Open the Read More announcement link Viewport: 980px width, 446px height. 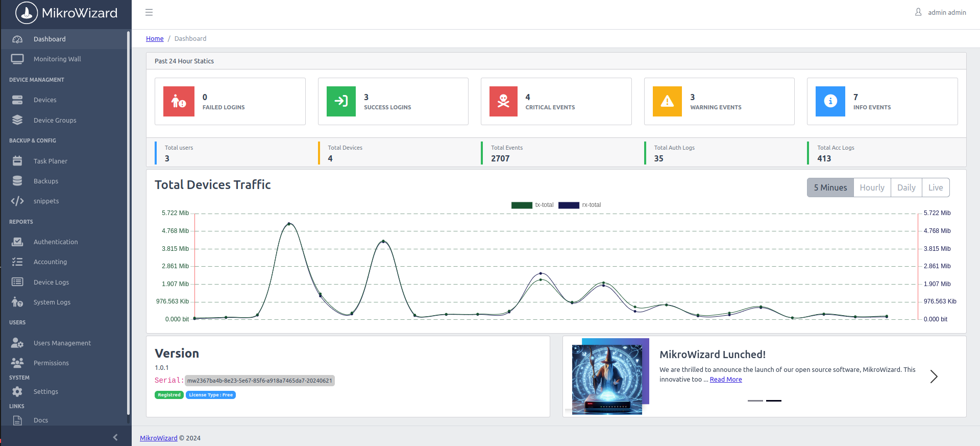pos(725,380)
